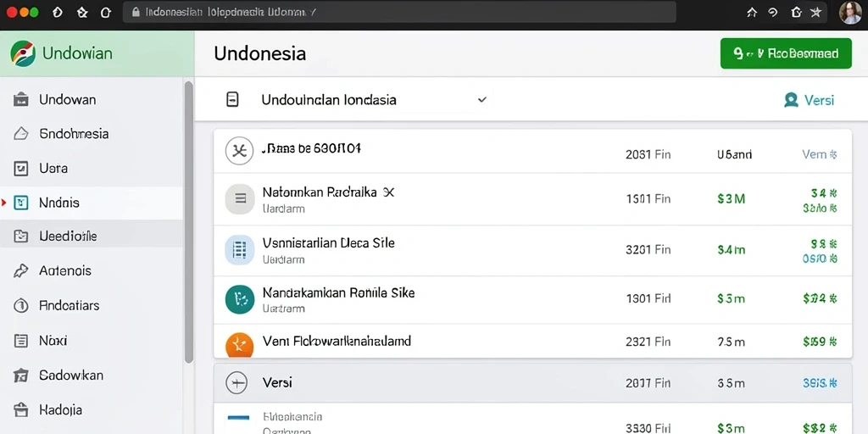Select the Uena menu item

(53, 169)
